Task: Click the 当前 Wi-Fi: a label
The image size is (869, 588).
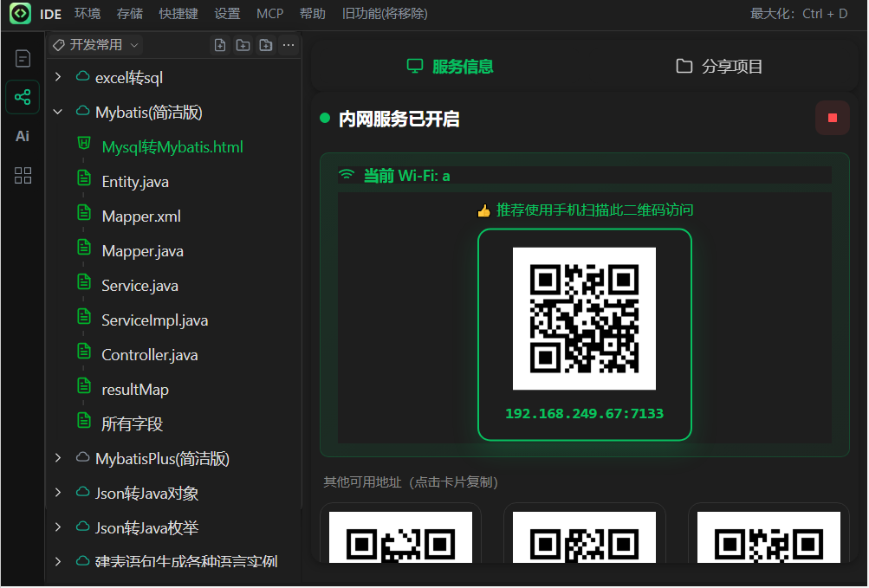Action: click(x=406, y=176)
